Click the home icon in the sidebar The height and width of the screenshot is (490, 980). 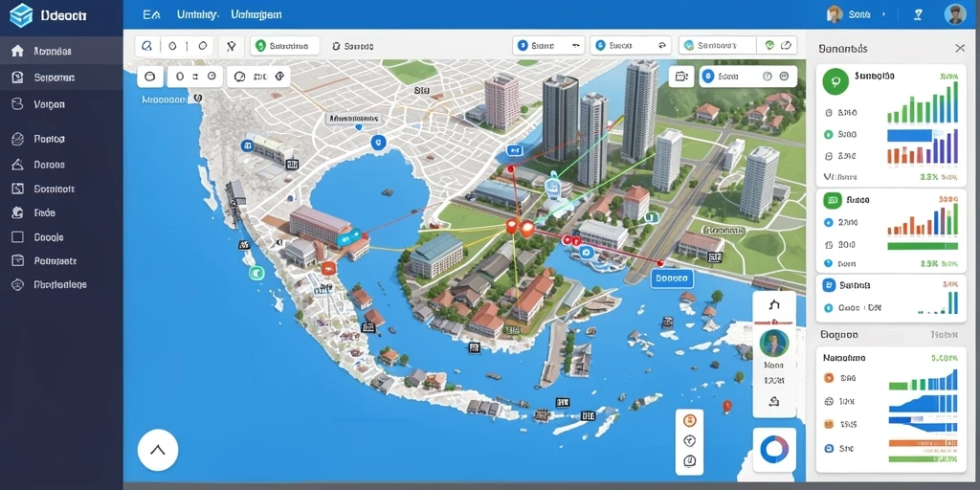click(x=17, y=52)
